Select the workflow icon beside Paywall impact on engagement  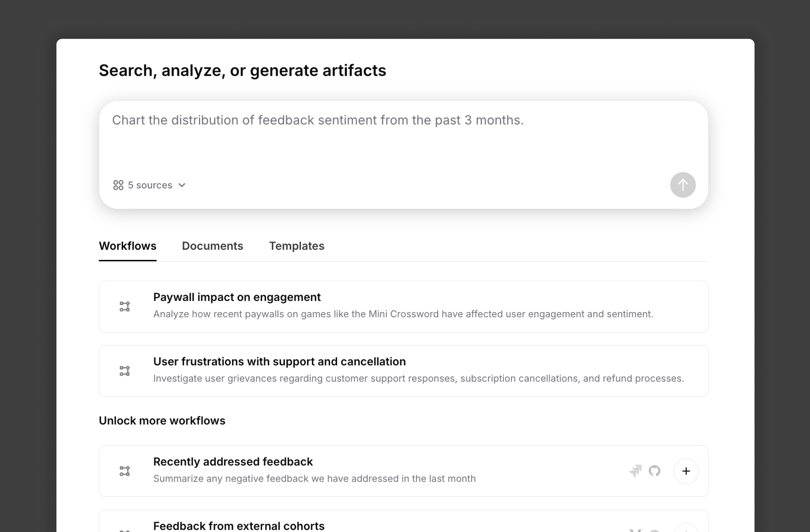click(x=125, y=306)
